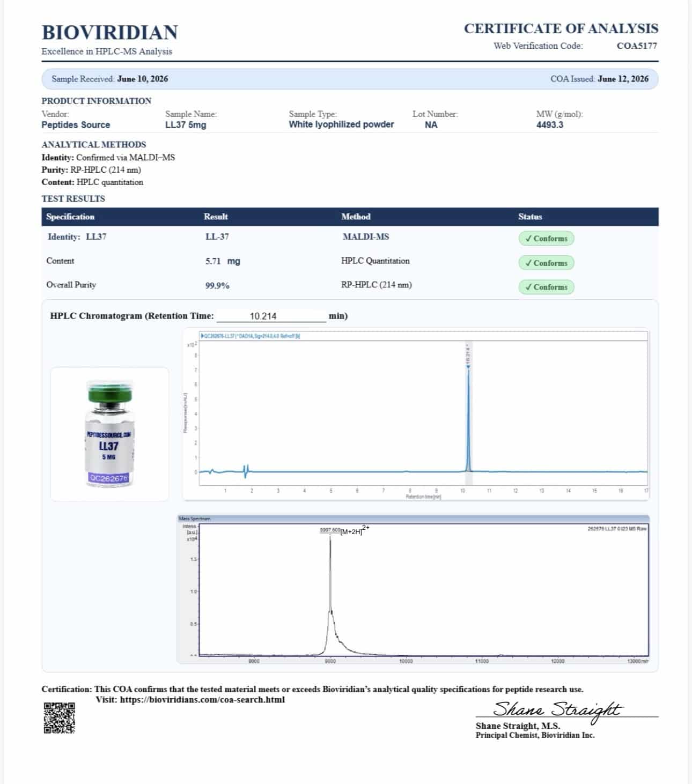Click the Shane Straight signature
This screenshot has height=784, width=692.
pyautogui.click(x=558, y=709)
